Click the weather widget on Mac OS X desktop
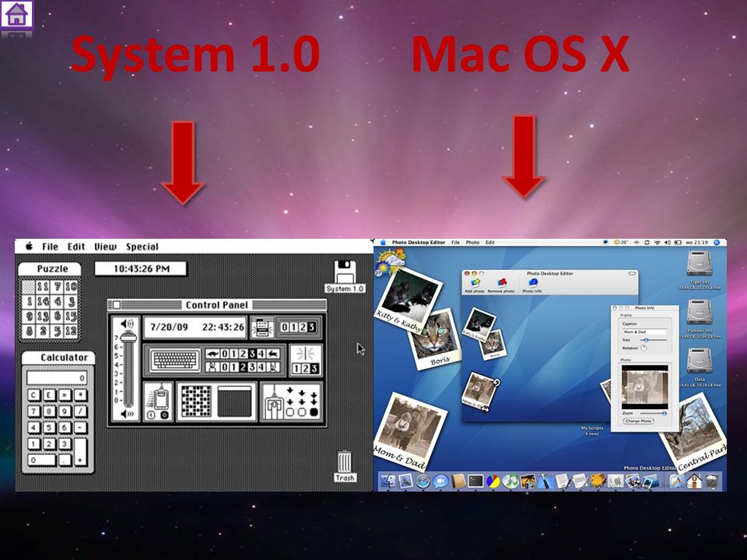This screenshot has height=560, width=747. point(390,262)
